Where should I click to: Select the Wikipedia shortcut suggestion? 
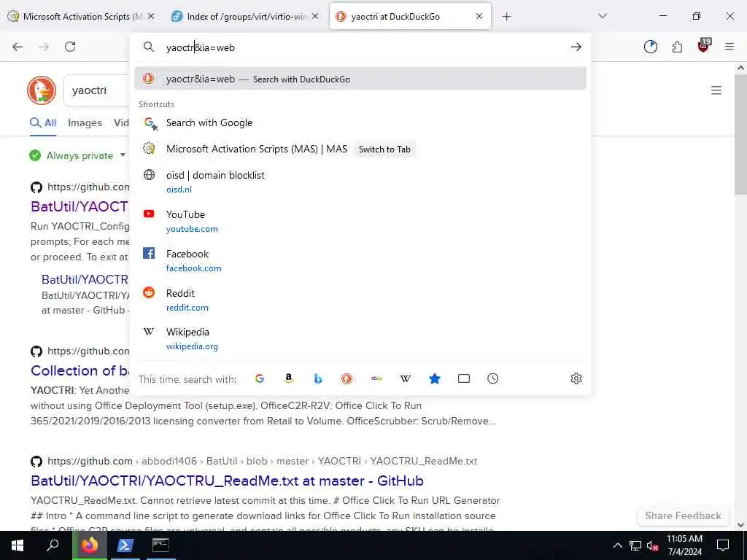pos(360,339)
